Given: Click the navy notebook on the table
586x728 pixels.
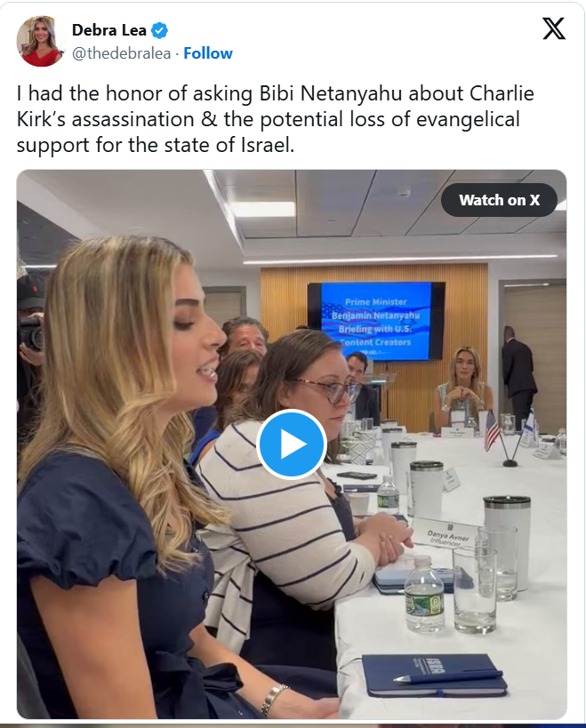Looking at the screenshot, I should (433, 675).
